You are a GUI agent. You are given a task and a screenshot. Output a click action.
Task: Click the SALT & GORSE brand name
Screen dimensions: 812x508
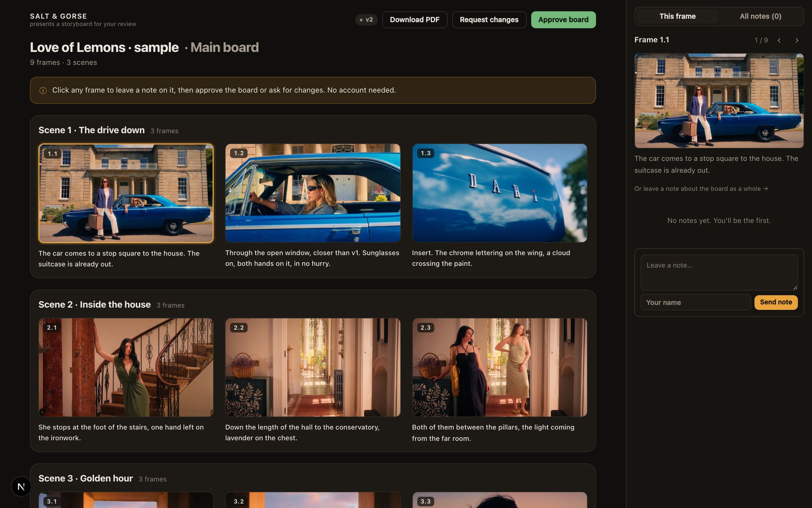58,16
